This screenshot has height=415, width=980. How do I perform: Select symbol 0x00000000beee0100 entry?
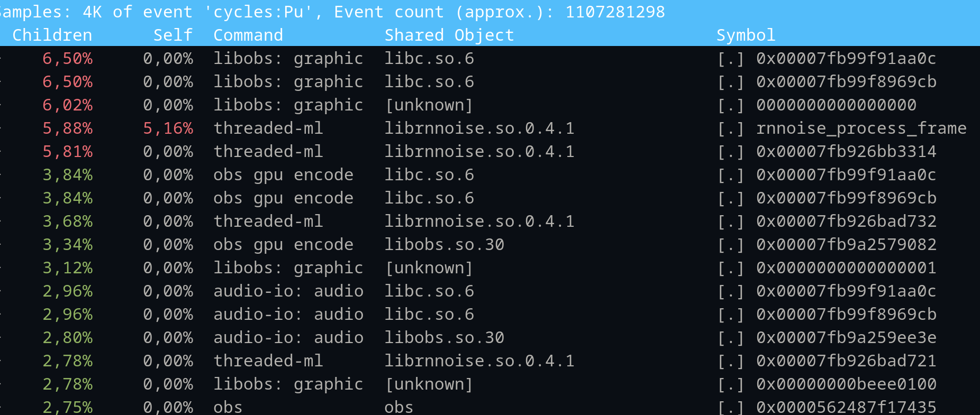847,384
